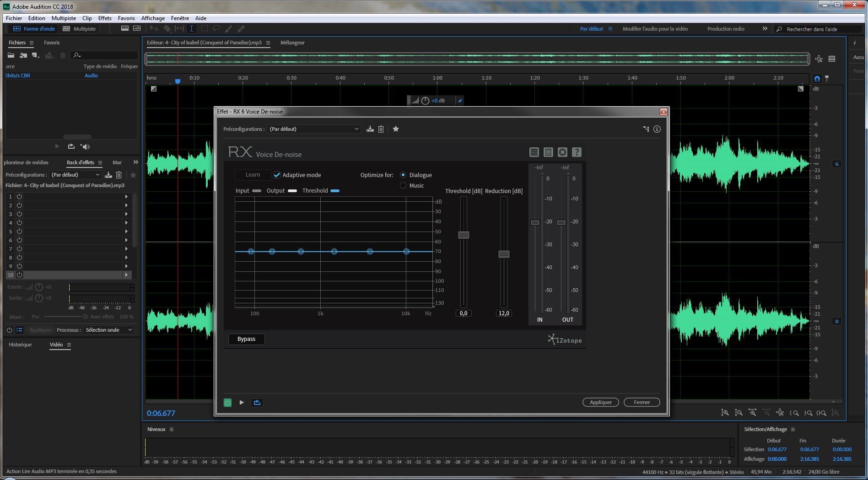The height and width of the screenshot is (480, 868).
Task: Expand rack slot 1 effect arrow
Action: [126, 196]
